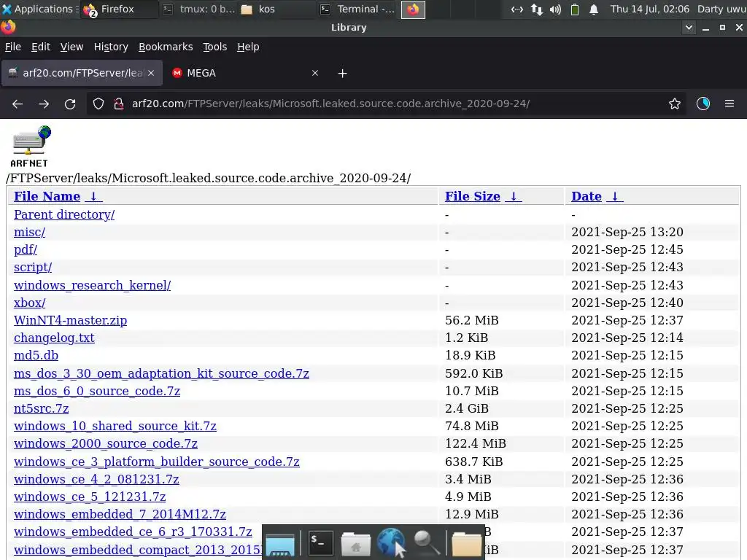Open the misc/ folder link

click(29, 233)
